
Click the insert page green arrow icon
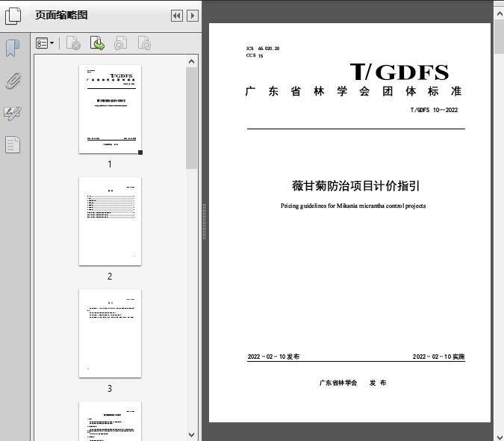pyautogui.click(x=97, y=43)
